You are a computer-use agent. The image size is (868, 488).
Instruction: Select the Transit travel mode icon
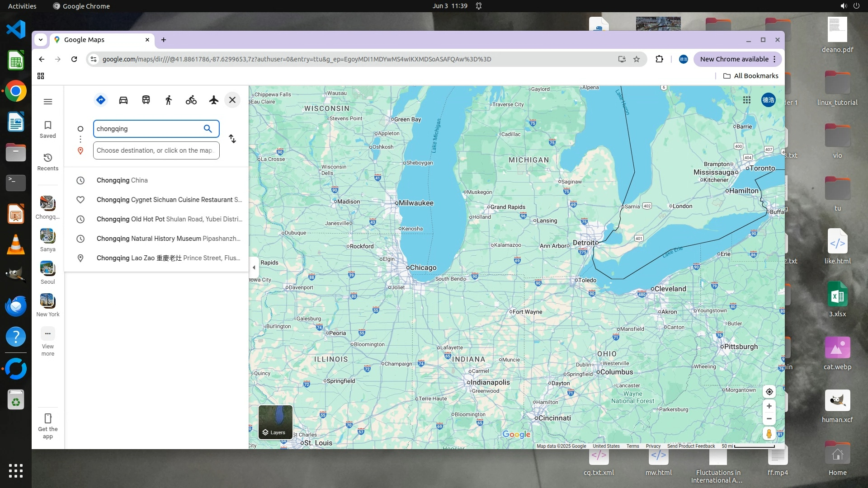pyautogui.click(x=146, y=100)
